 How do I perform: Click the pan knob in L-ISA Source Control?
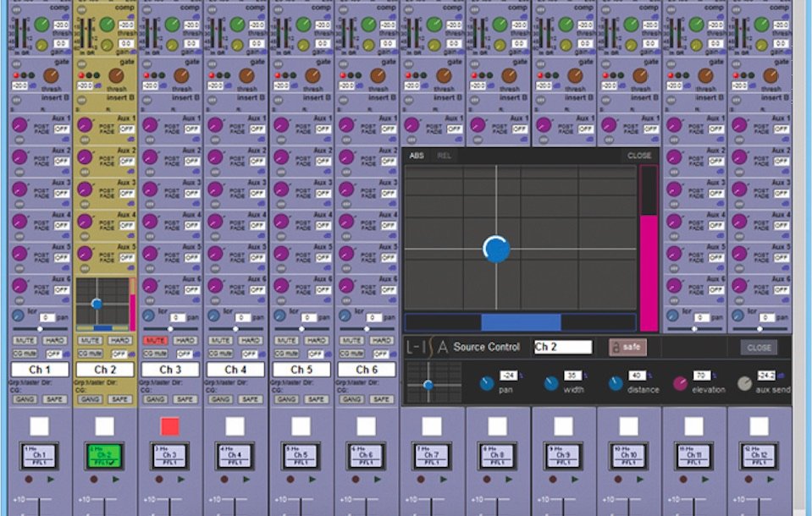pos(486,383)
